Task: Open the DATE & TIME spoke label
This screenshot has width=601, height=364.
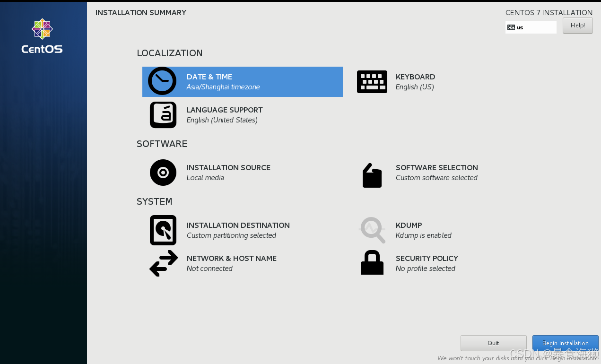Action: pos(209,77)
